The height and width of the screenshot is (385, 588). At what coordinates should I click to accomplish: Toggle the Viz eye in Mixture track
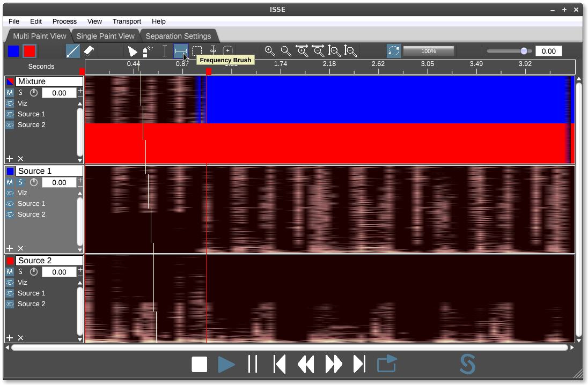click(10, 103)
